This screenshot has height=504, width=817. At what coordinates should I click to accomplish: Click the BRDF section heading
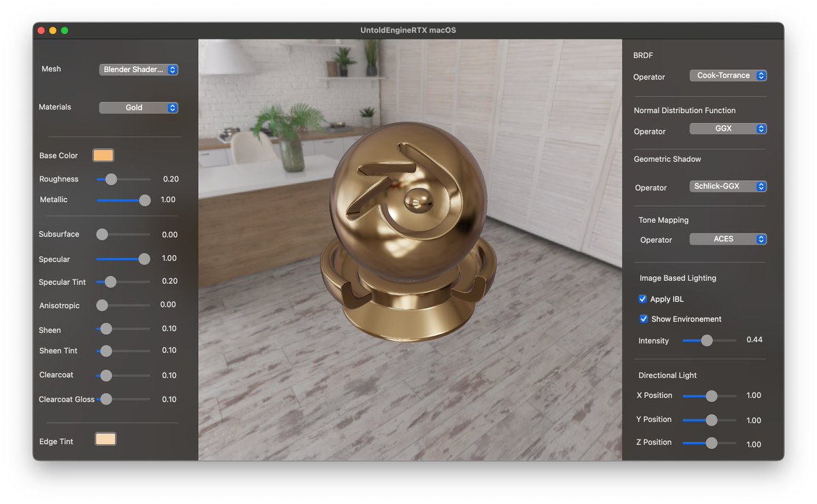click(x=643, y=55)
